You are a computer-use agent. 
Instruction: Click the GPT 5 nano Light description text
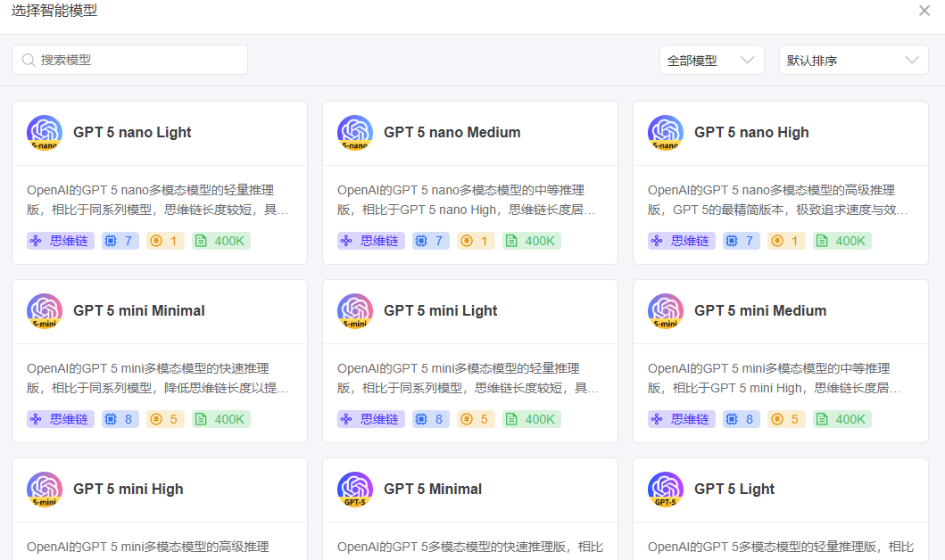[x=158, y=200]
